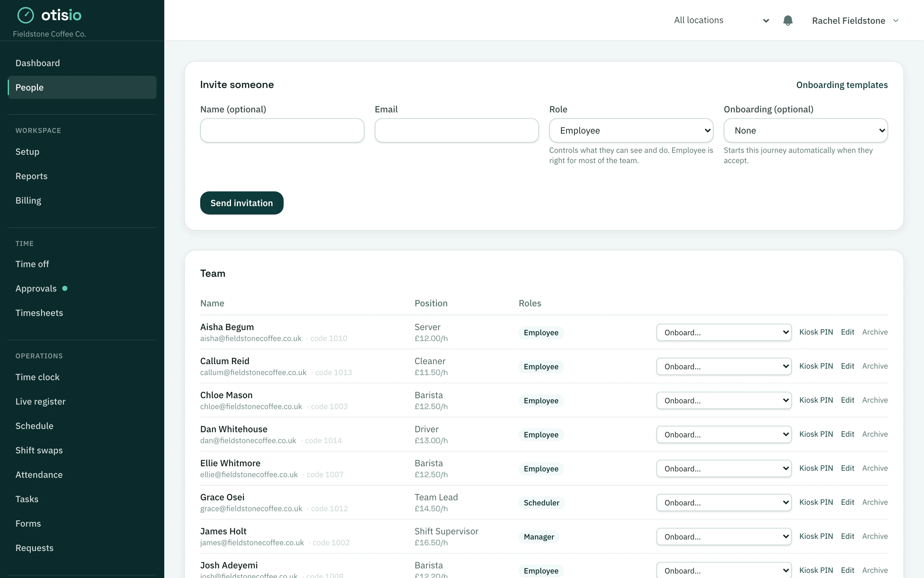Image resolution: width=924 pixels, height=578 pixels.
Task: Open the Onboard dropdown for Grace Osei
Action: click(x=724, y=502)
